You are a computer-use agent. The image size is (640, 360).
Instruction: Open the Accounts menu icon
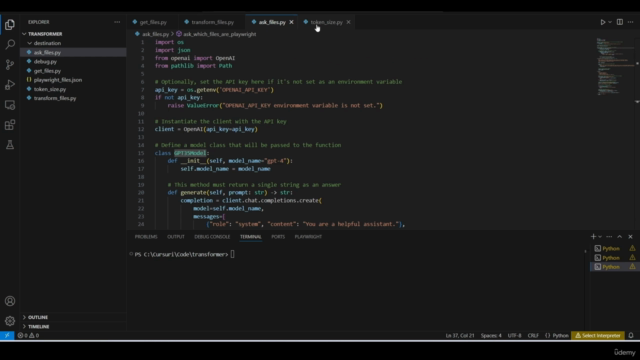tap(10, 301)
